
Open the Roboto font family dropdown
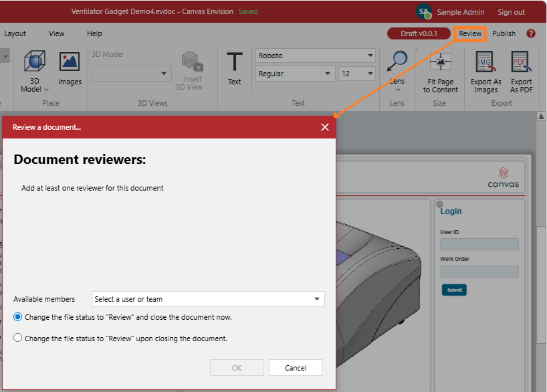316,56
